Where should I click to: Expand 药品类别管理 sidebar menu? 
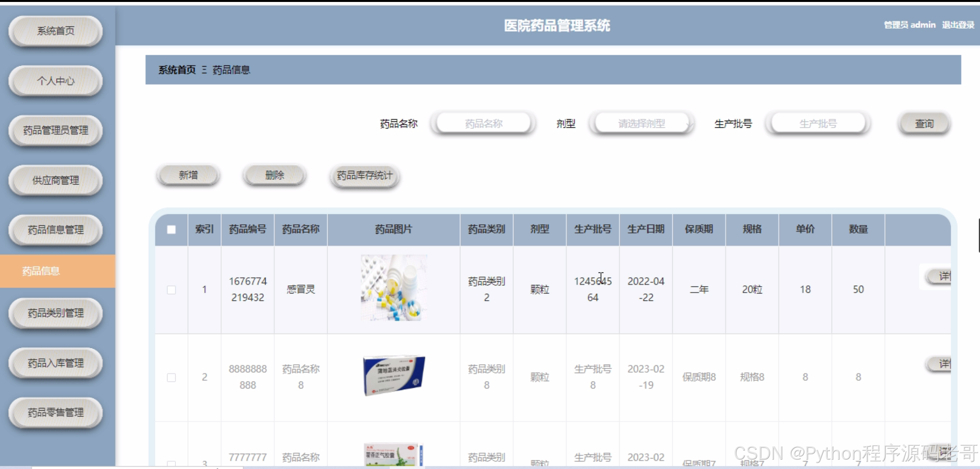click(x=56, y=313)
